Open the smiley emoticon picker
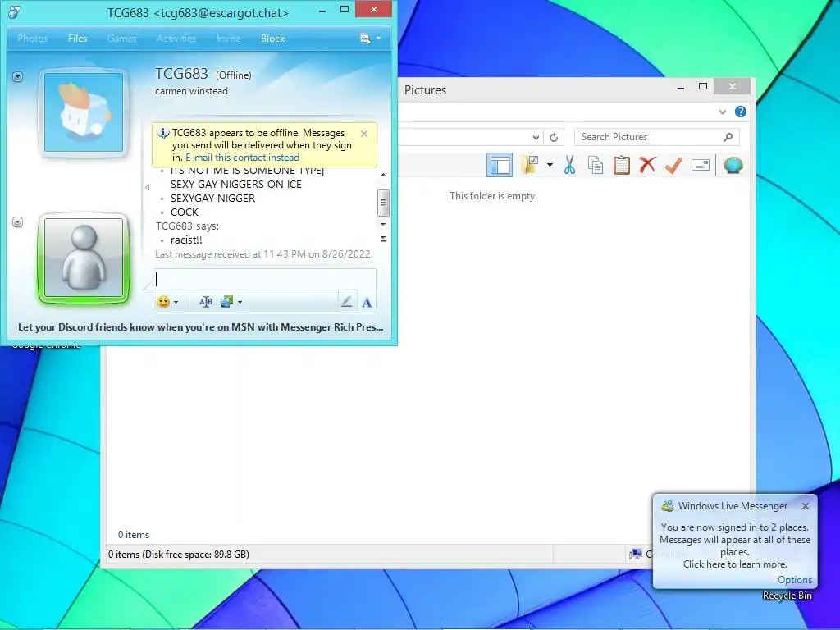The width and height of the screenshot is (840, 630). click(163, 302)
